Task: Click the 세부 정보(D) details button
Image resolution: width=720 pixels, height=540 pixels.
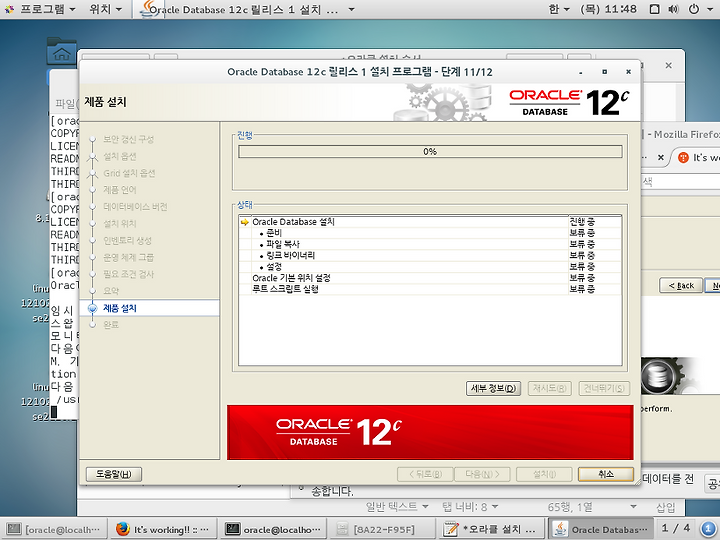Action: [x=493, y=388]
